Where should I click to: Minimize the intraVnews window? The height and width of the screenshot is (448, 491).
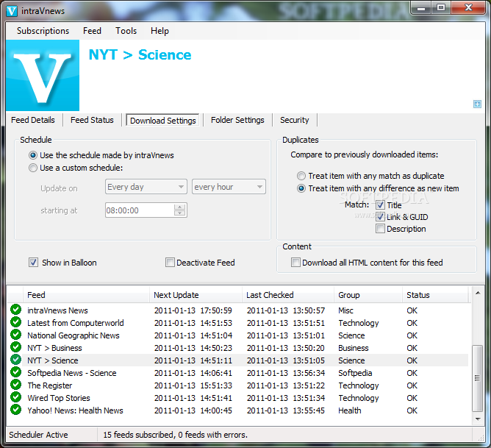[421, 8]
